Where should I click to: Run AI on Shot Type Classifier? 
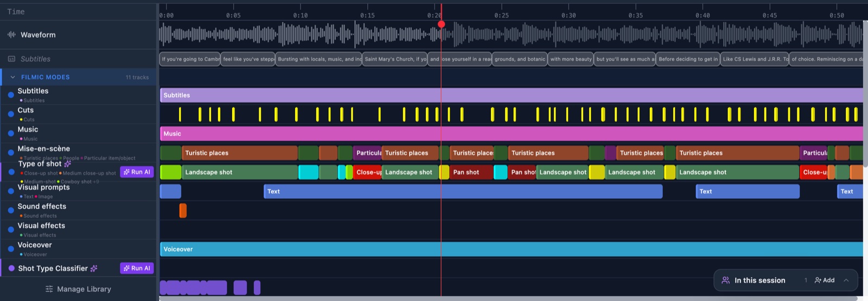[137, 268]
